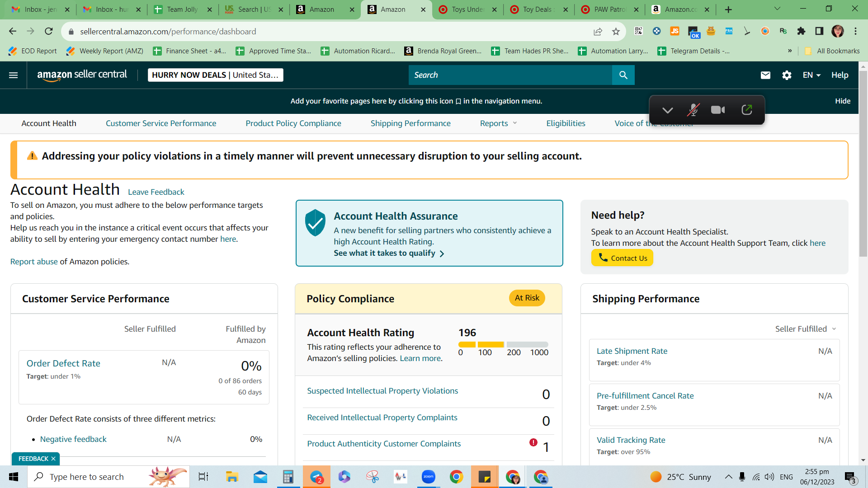The image size is (868, 488).
Task: Click the Windows taskbar search box
Action: coord(108,477)
